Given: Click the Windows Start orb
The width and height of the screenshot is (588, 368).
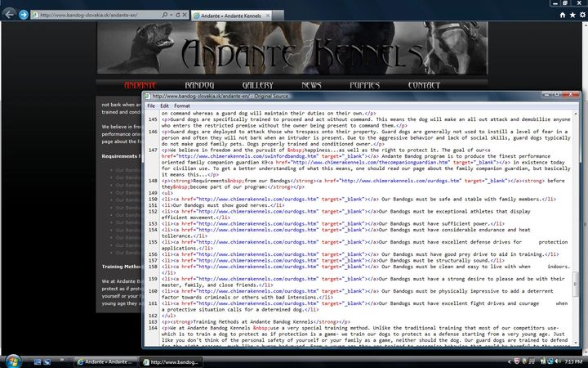Looking at the screenshot, I should tap(14, 361).
